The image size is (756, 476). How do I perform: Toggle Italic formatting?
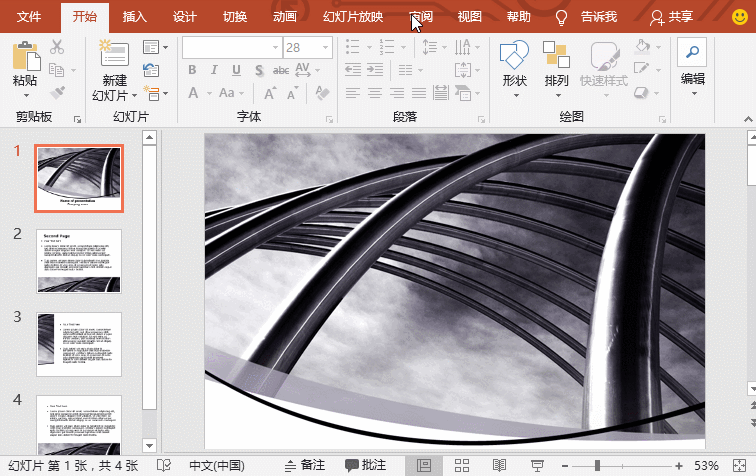point(215,70)
